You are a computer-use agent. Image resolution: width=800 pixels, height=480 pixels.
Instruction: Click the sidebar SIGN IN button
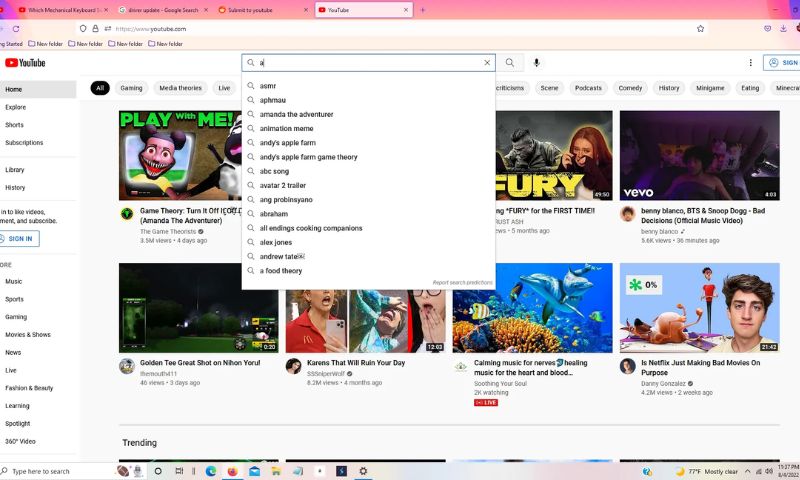tap(20, 239)
